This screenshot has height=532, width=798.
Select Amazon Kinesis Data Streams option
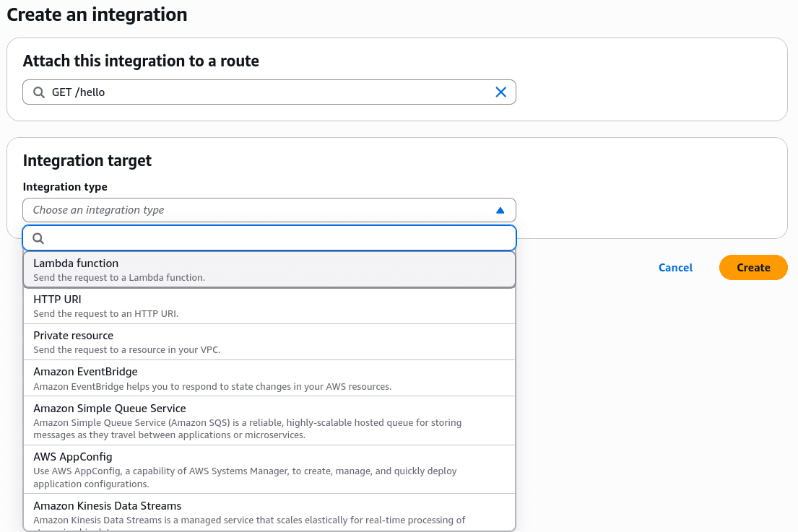tap(269, 513)
